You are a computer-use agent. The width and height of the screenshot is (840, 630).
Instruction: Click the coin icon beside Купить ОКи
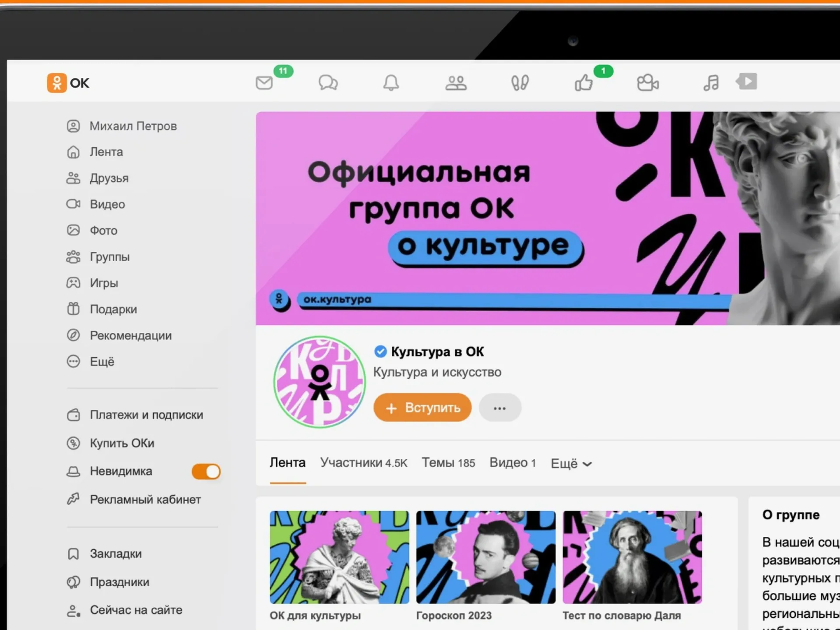coord(73,443)
